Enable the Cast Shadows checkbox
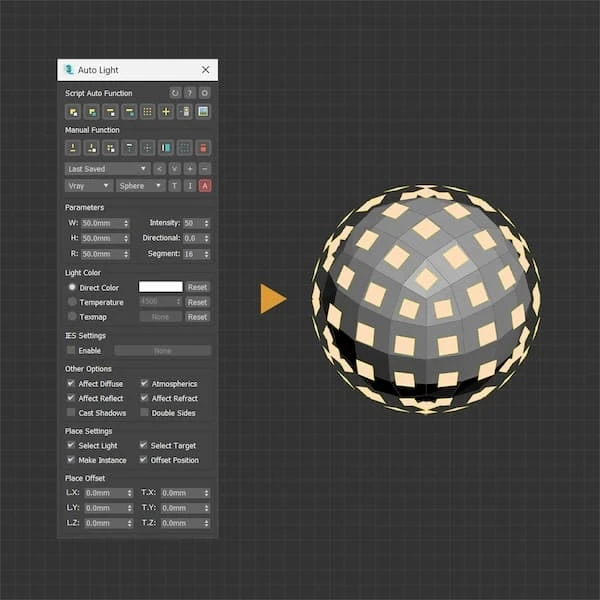Image resolution: width=600 pixels, height=600 pixels. click(71, 413)
